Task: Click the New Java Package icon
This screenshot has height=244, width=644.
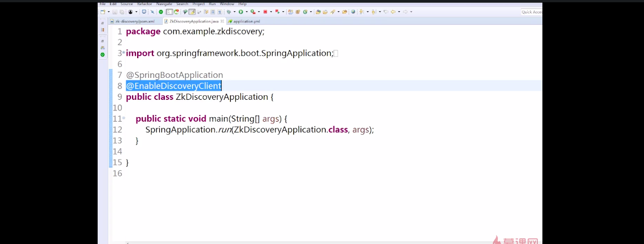Action: tap(298, 12)
